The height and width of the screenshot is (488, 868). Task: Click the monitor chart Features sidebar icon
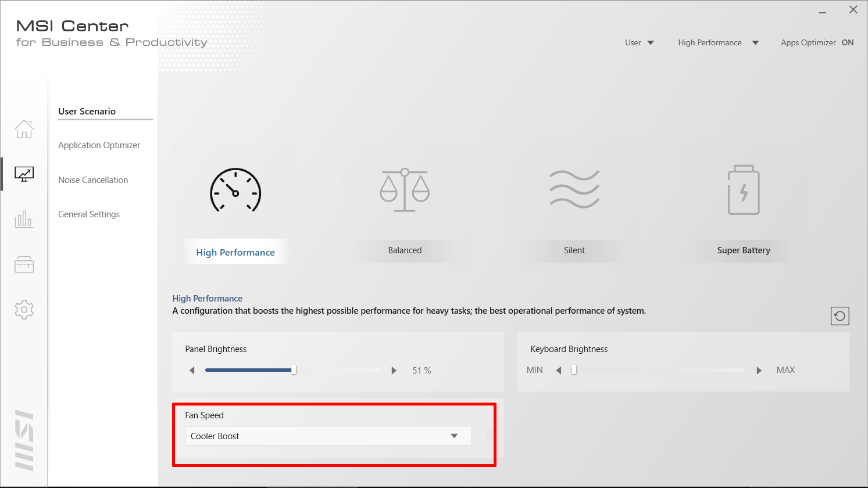24,174
